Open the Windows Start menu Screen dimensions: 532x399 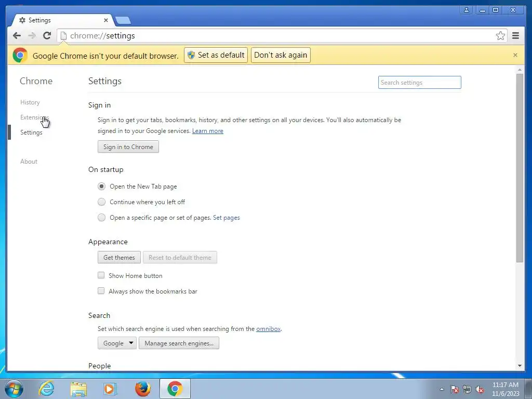coord(14,389)
